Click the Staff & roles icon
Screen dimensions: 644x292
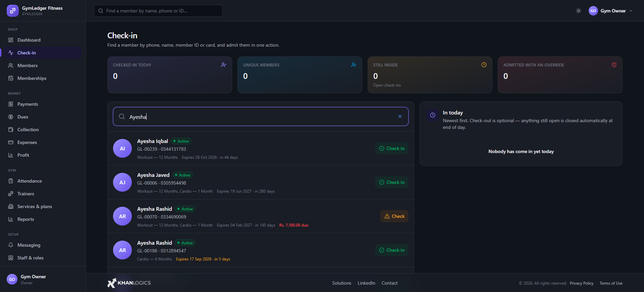click(11, 258)
